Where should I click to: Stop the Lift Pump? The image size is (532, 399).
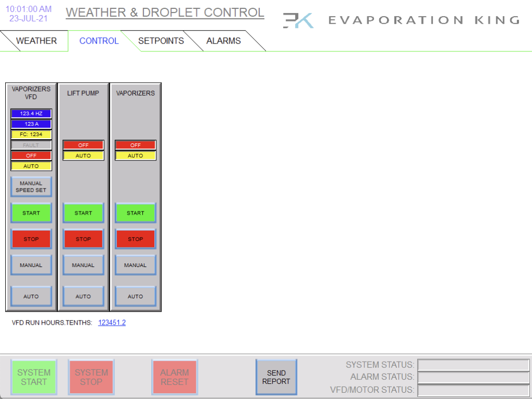point(84,239)
